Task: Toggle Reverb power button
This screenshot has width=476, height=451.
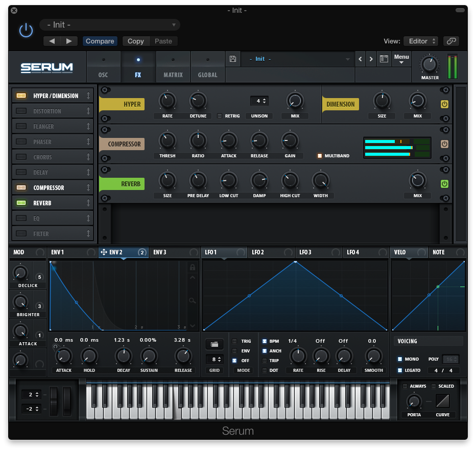Action: click(x=444, y=183)
